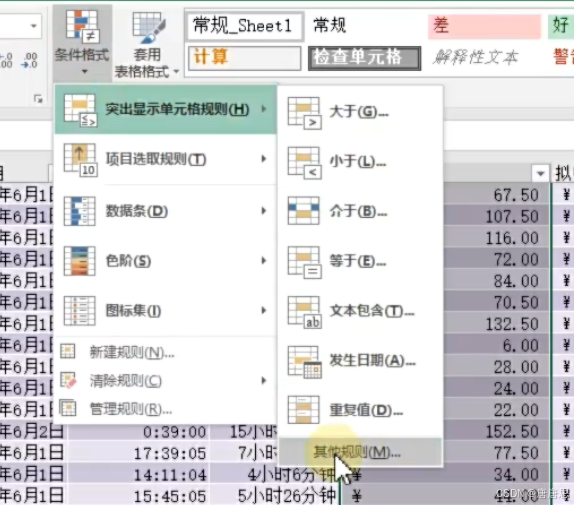Select cell with time 14:11:04

[x=138, y=475]
